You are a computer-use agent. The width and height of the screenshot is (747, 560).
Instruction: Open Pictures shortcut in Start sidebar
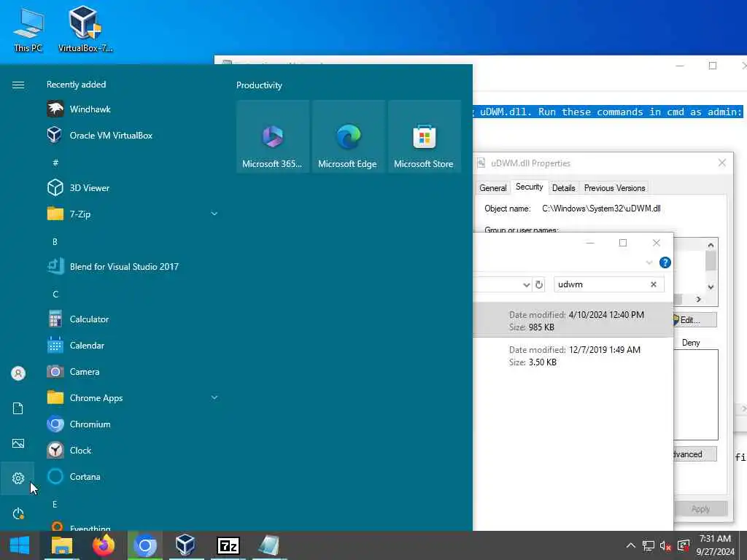18,443
